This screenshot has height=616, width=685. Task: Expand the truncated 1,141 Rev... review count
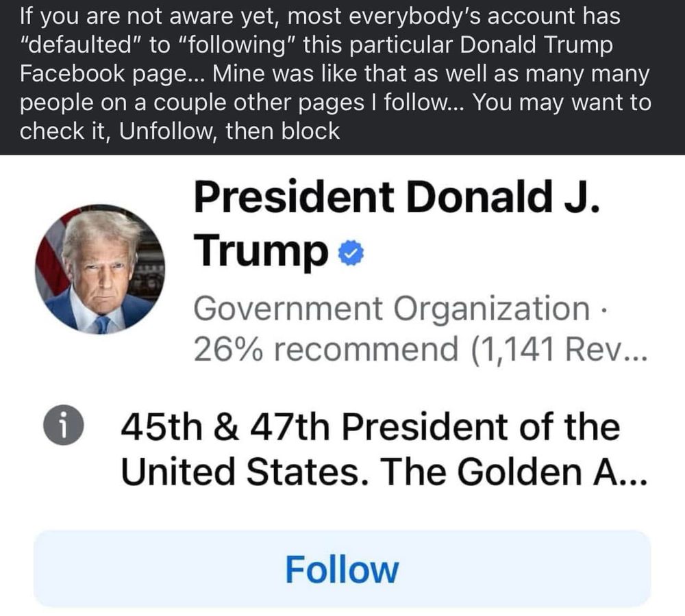[559, 349]
